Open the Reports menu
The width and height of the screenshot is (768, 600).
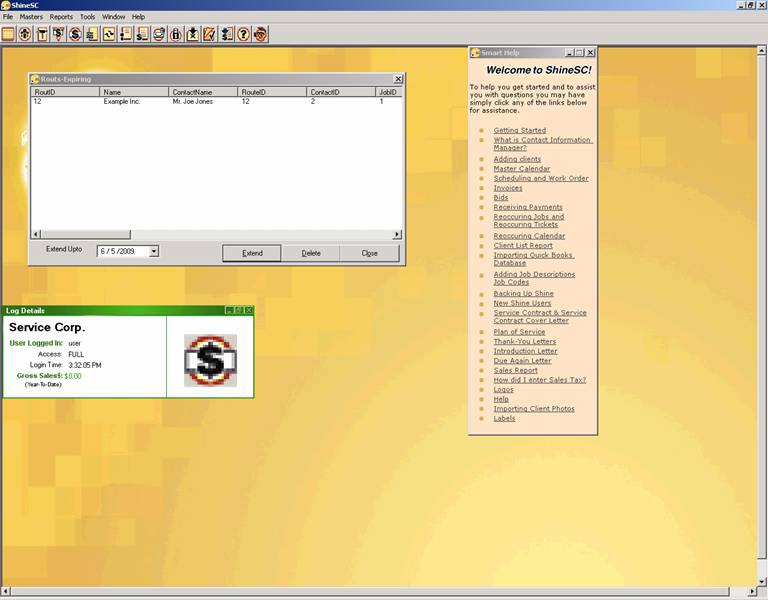[61, 17]
